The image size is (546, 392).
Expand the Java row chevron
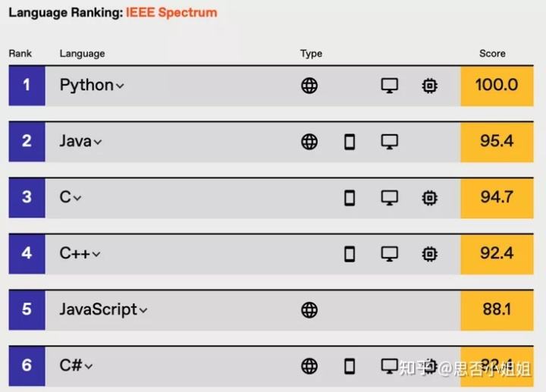click(x=98, y=142)
